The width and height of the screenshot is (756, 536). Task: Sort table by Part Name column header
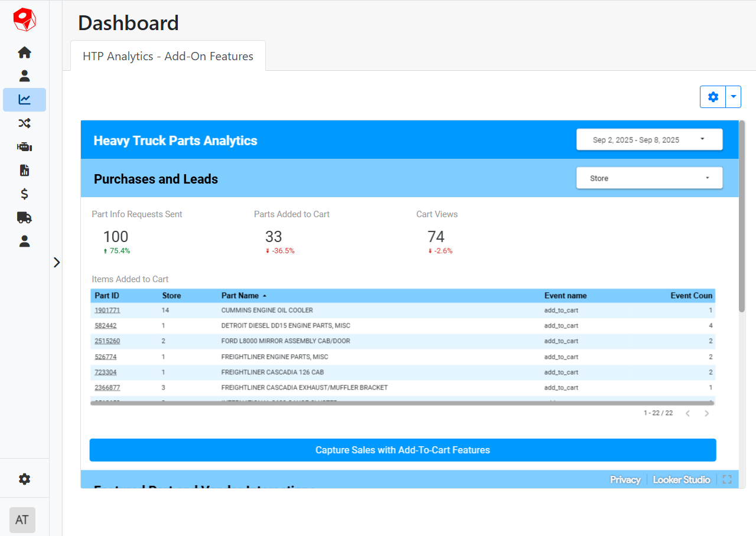click(x=240, y=296)
